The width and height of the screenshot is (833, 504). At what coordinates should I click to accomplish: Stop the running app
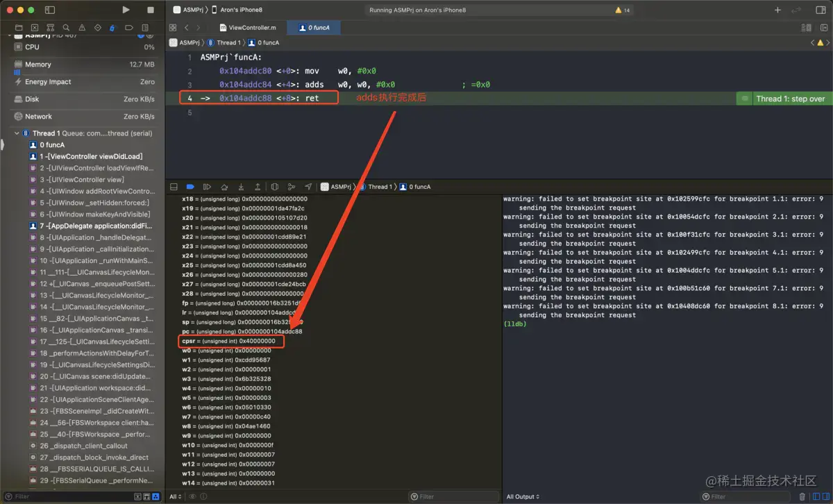(x=151, y=10)
